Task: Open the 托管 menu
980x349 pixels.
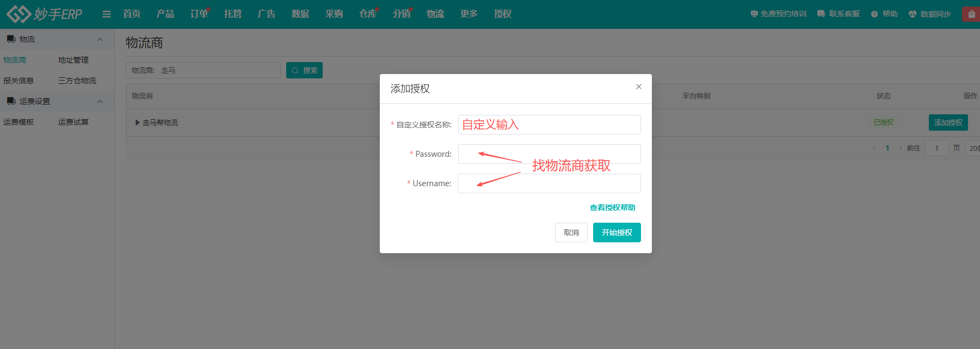Action: click(233, 14)
